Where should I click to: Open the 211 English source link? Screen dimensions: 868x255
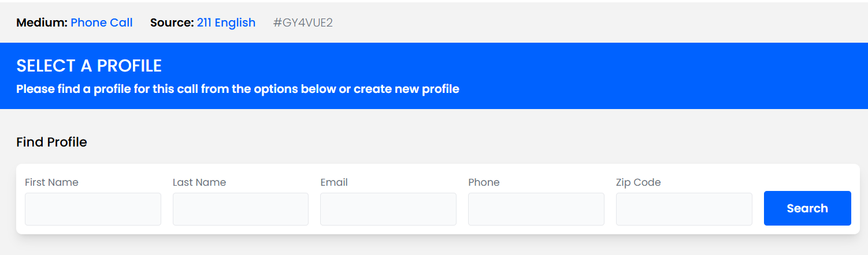tap(226, 22)
